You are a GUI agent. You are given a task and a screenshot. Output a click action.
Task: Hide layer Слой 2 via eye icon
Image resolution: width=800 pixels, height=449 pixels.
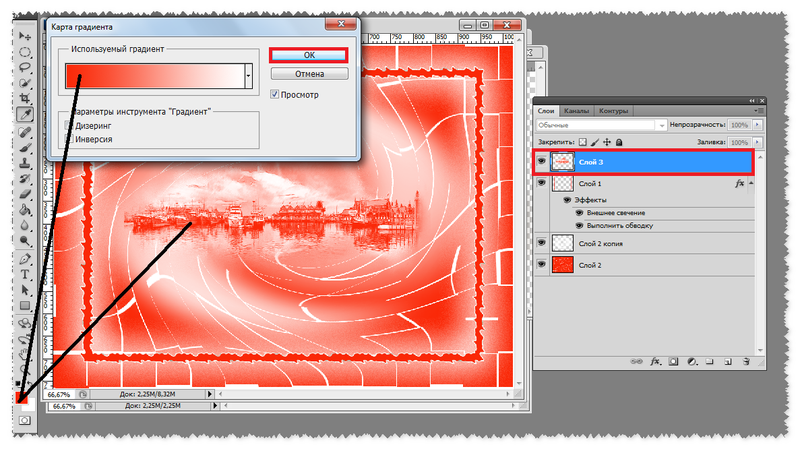point(541,264)
